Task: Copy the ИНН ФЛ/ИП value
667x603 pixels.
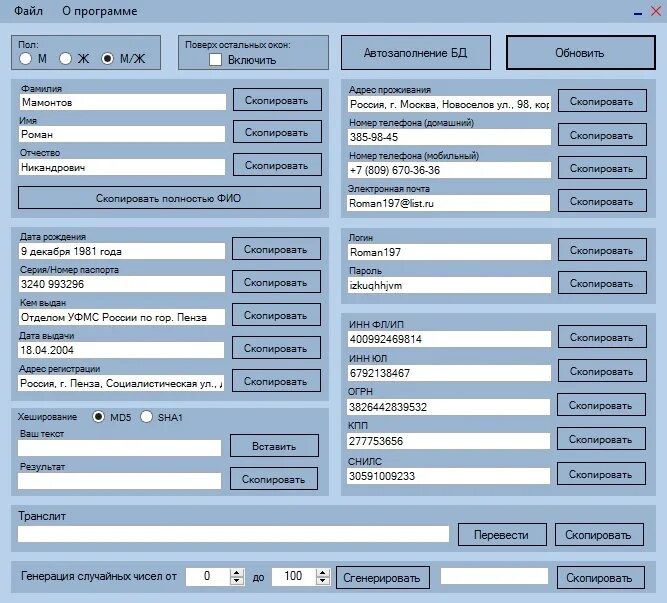Action: 602,337
